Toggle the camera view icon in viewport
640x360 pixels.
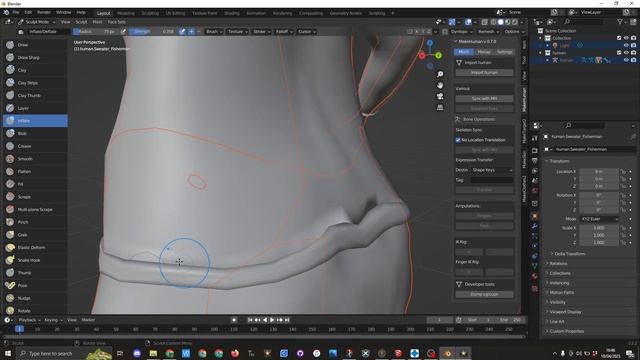point(440,96)
